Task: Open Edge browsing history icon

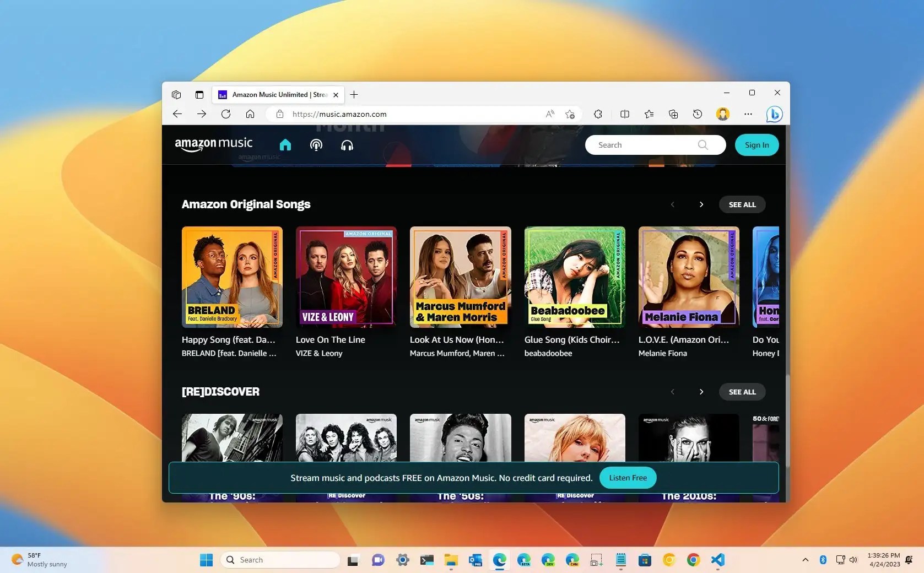Action: 698,114
